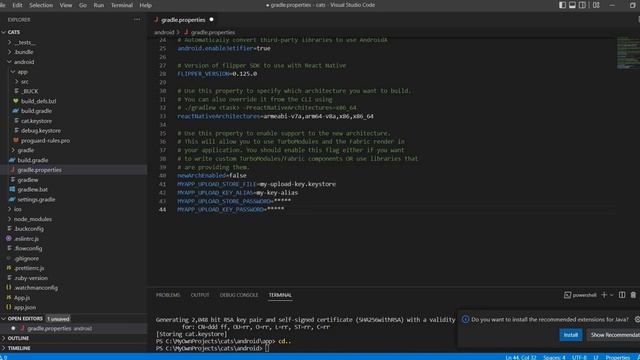
Task: Split the terminal pane
Action: 622,295
